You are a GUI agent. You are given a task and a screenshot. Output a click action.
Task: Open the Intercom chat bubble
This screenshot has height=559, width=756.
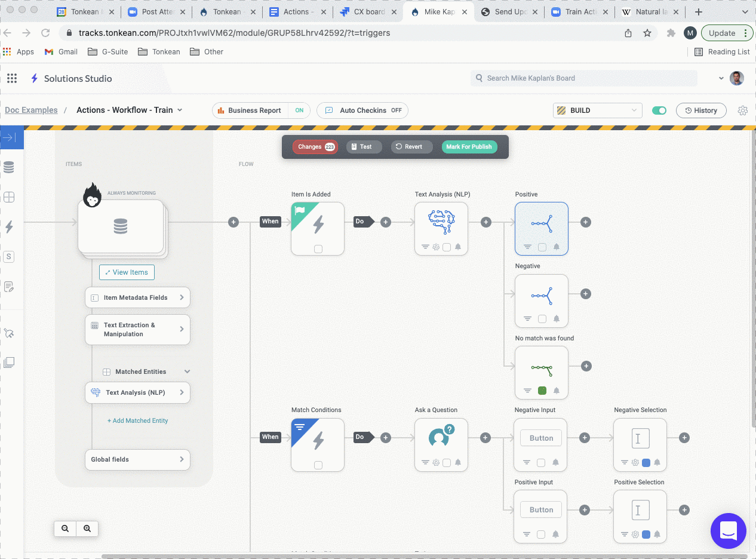pyautogui.click(x=728, y=530)
